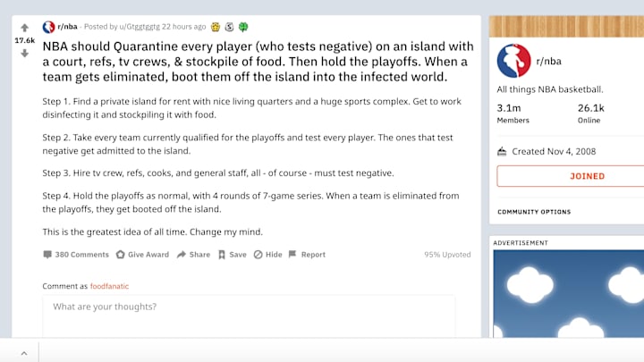Hide this post
644x362 pixels.
[x=267, y=255]
